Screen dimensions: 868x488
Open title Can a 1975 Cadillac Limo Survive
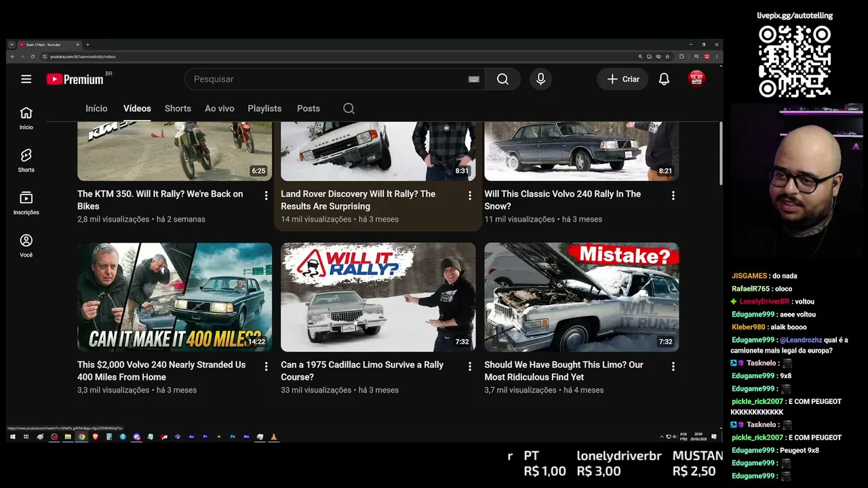(362, 371)
